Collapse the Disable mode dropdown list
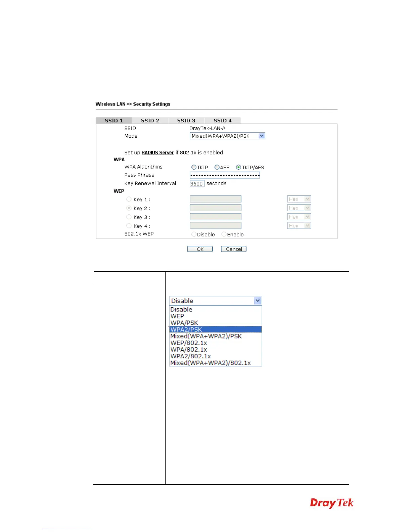This screenshot has width=411, height=532. coord(215,301)
